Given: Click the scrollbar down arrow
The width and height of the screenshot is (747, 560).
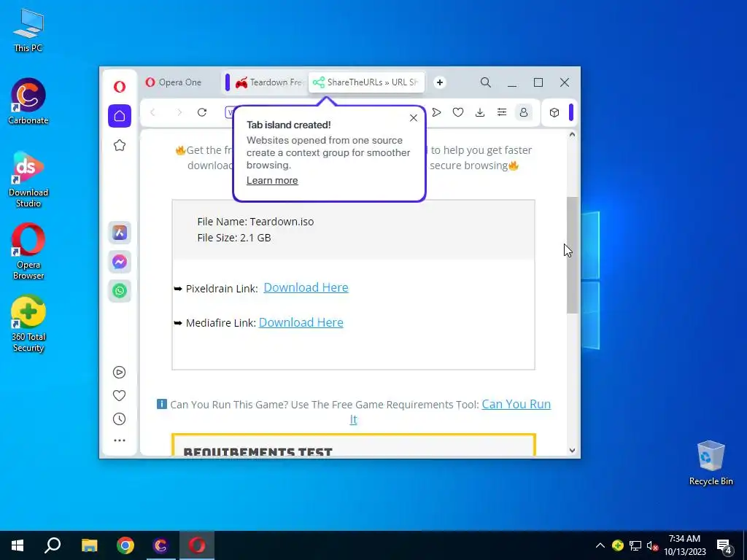Looking at the screenshot, I should (x=572, y=450).
